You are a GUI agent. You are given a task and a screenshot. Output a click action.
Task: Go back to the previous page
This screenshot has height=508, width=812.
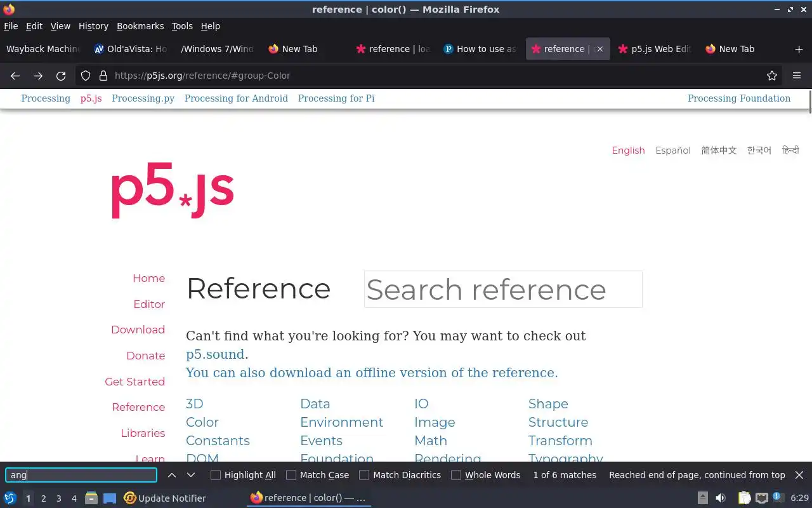click(x=15, y=76)
